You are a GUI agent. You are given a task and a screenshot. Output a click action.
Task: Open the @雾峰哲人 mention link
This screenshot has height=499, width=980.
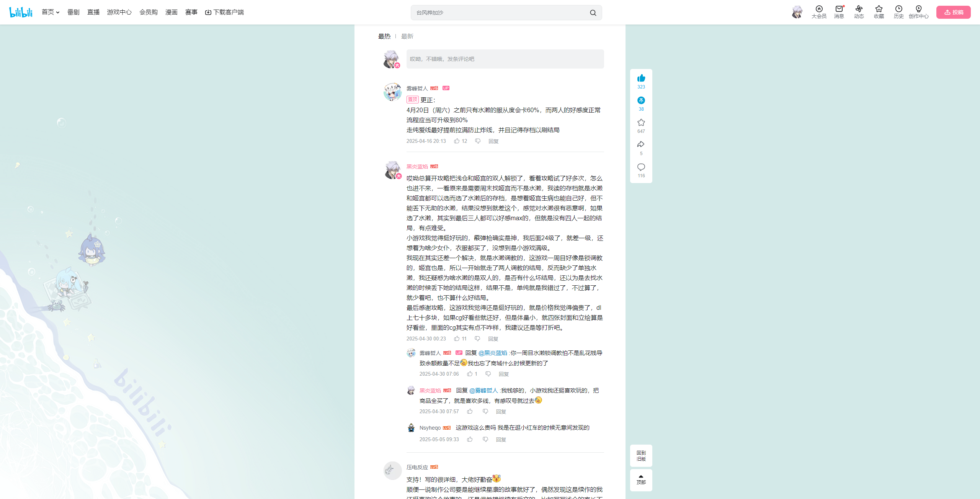pos(483,391)
